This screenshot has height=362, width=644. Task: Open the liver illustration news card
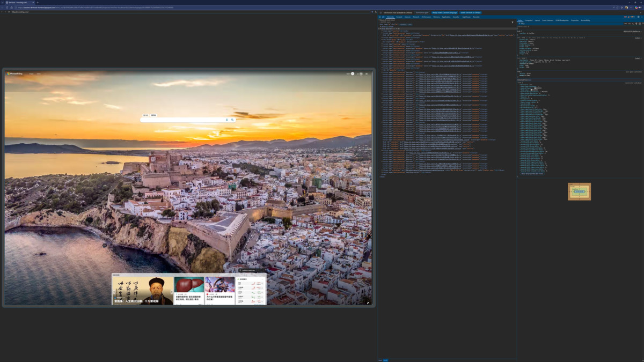(189, 291)
